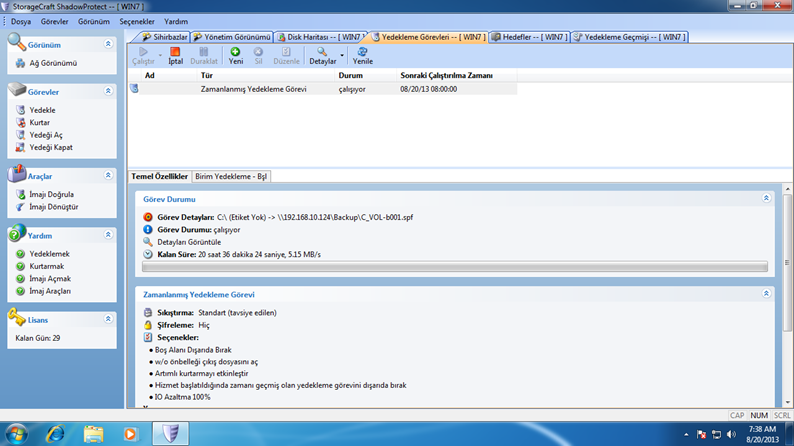
Task: Click the details pane scrollbar down arrow
Action: click(787, 403)
